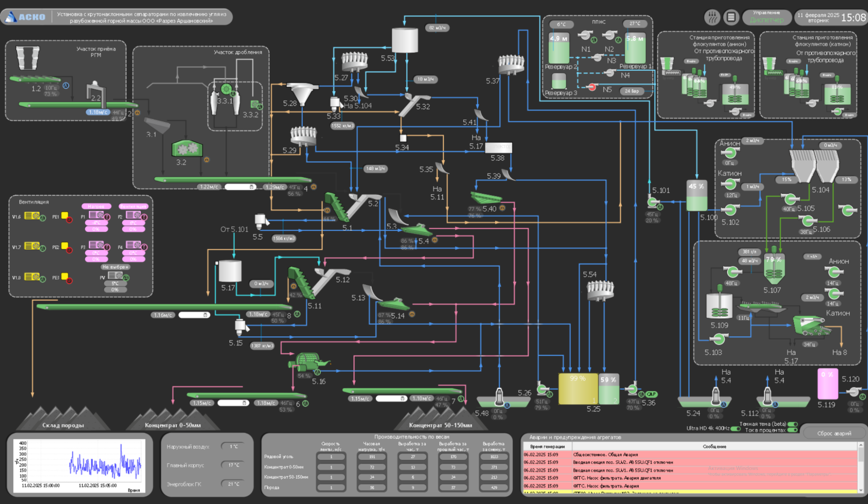The height and width of the screenshot is (504, 868).
Task: Click date and time display
Action: (x=830, y=17)
